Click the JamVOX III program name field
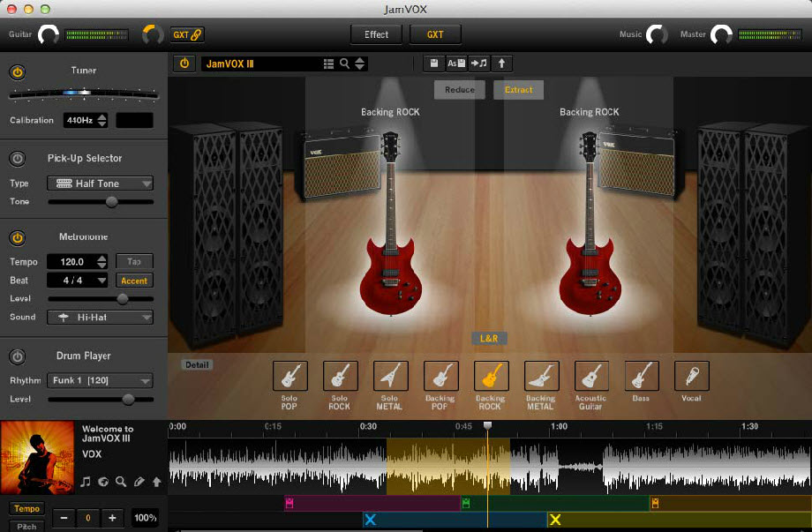Image resolution: width=812 pixels, height=532 pixels. point(259,64)
